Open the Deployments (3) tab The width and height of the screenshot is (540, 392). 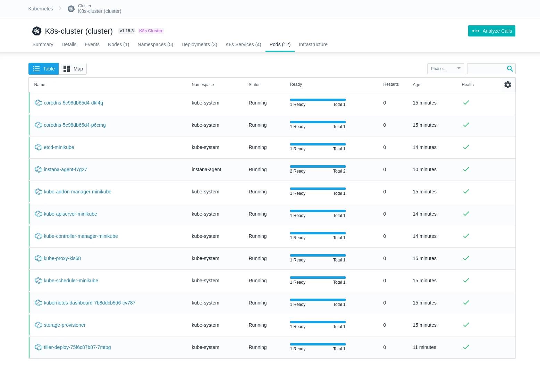tap(199, 44)
